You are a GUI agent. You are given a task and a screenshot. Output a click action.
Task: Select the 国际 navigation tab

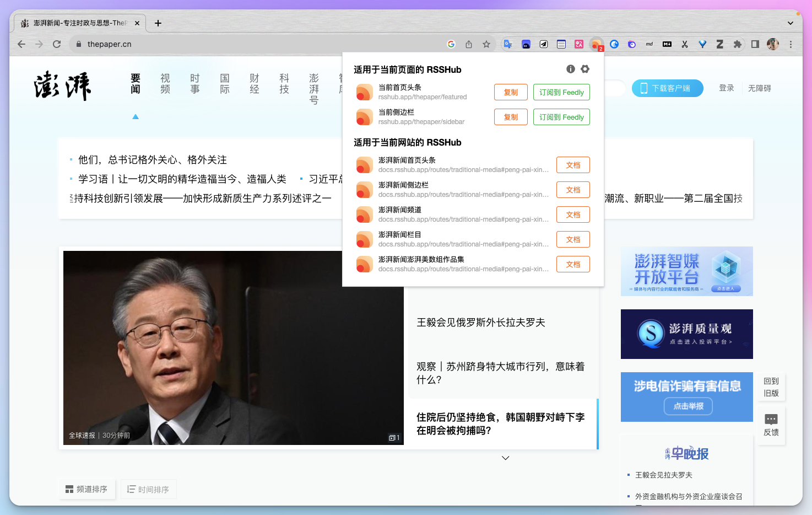tap(225, 84)
